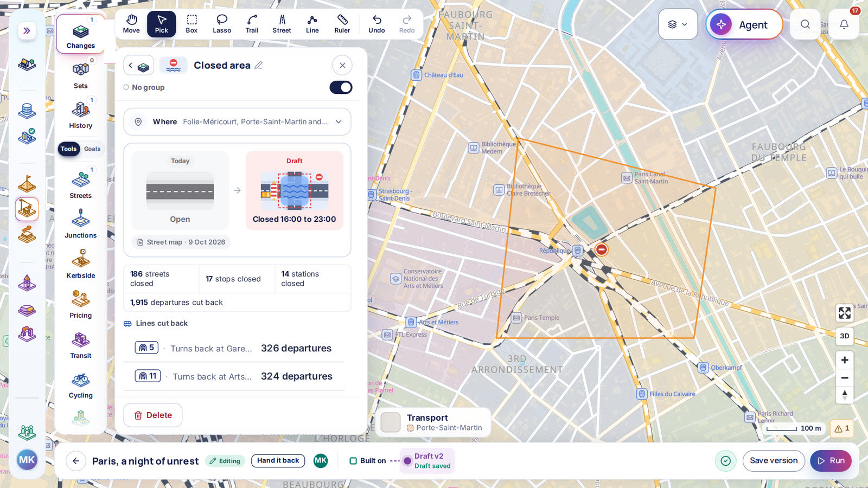Zoom in on the map

845,360
